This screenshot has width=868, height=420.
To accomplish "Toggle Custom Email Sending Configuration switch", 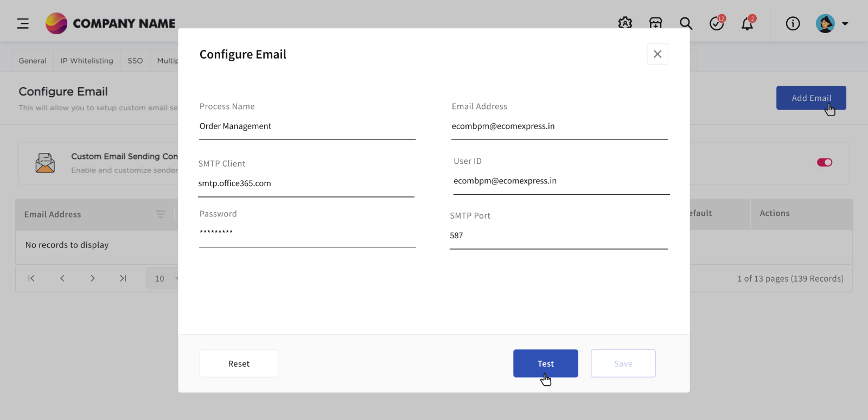I will (825, 162).
